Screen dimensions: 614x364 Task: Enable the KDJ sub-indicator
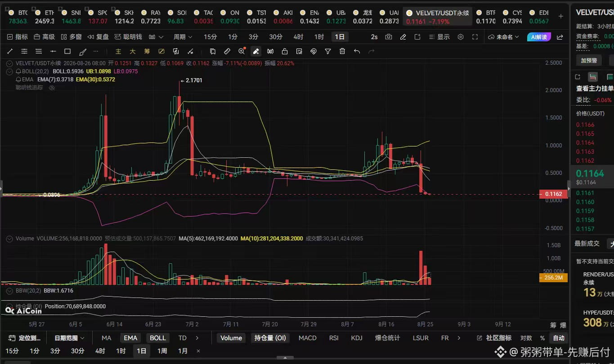click(357, 338)
